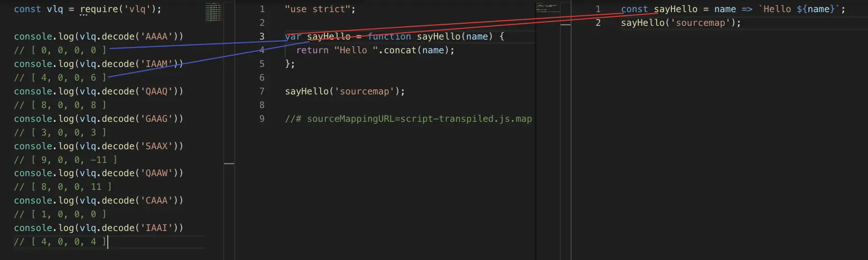Click the "const" keyword in the original source pane
868x260 pixels.
634,9
